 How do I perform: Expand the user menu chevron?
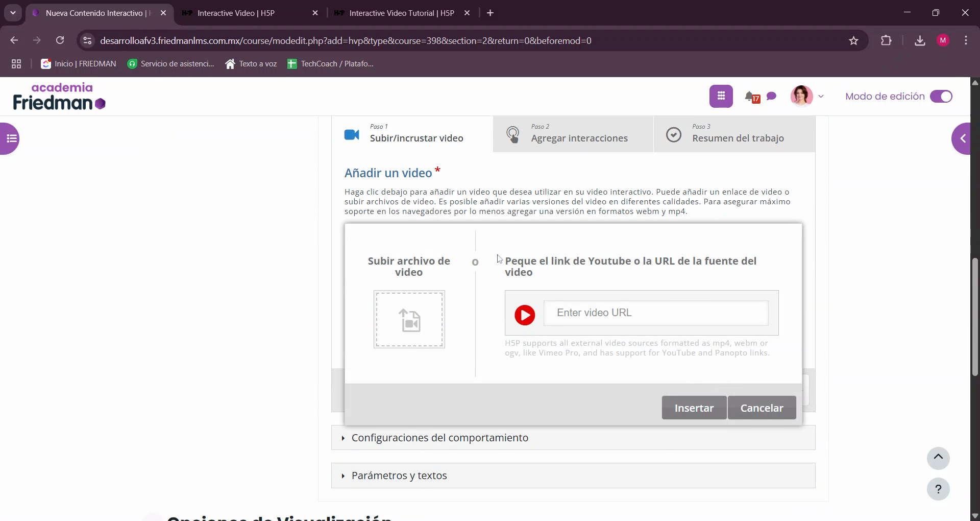coord(821,96)
